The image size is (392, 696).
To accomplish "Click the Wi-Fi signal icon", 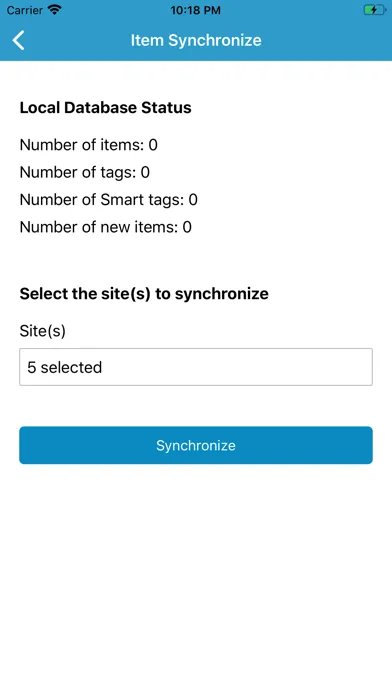I will pyautogui.click(x=55, y=10).
